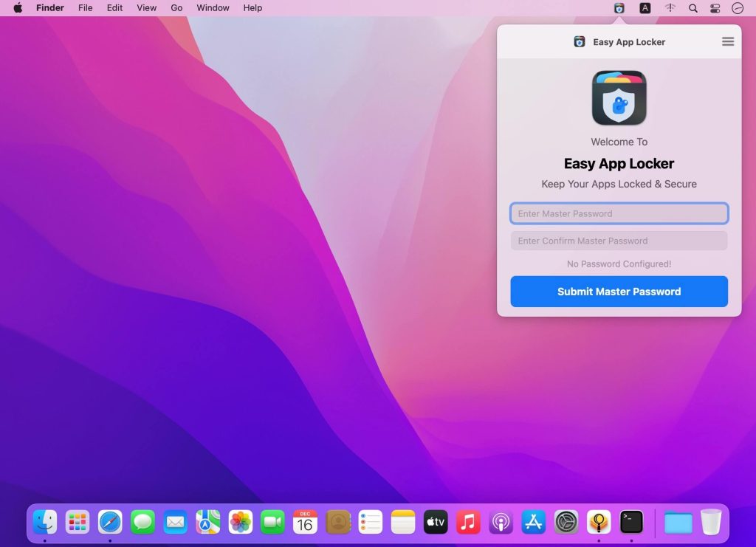
Task: Click the Submit Master Password button
Action: (x=619, y=292)
